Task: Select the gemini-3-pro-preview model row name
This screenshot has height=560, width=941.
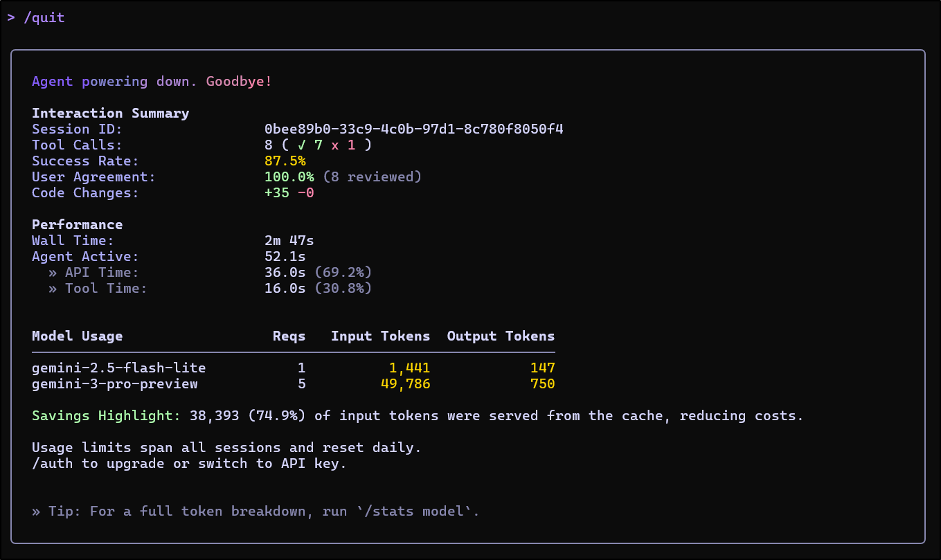Action: coord(114,384)
